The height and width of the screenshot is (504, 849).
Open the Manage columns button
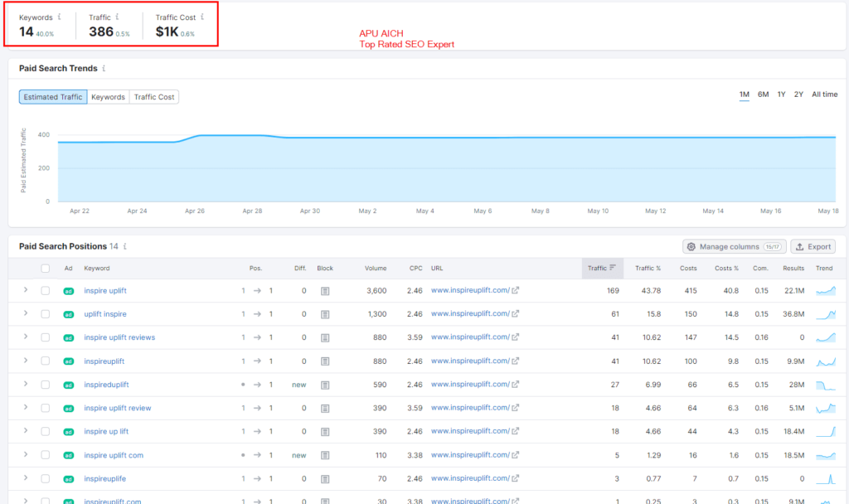point(734,246)
